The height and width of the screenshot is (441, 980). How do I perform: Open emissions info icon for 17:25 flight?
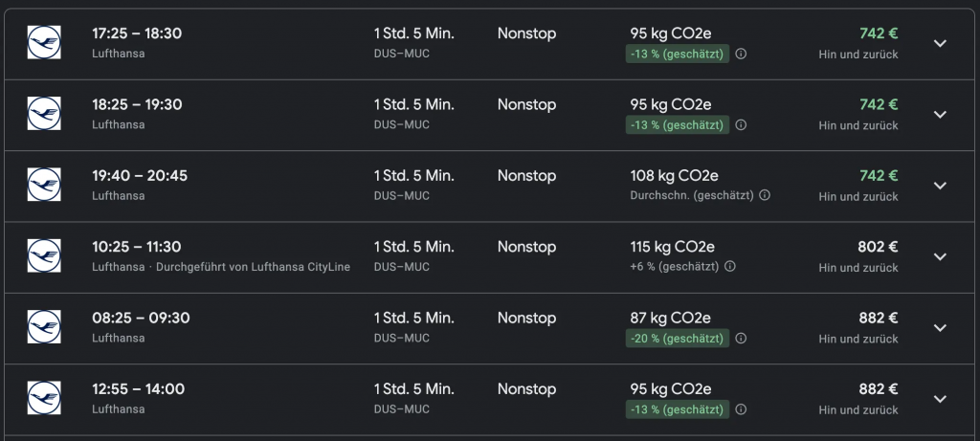(x=741, y=55)
